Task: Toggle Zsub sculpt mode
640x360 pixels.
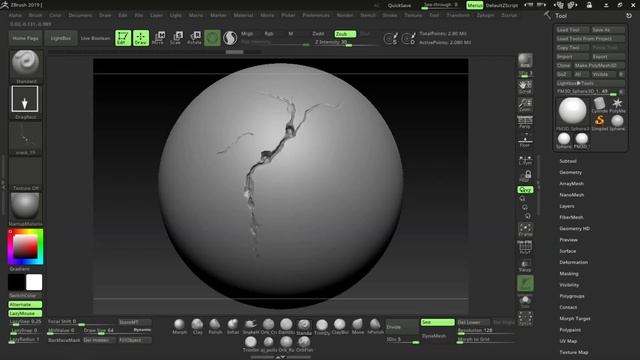Action: click(x=345, y=34)
